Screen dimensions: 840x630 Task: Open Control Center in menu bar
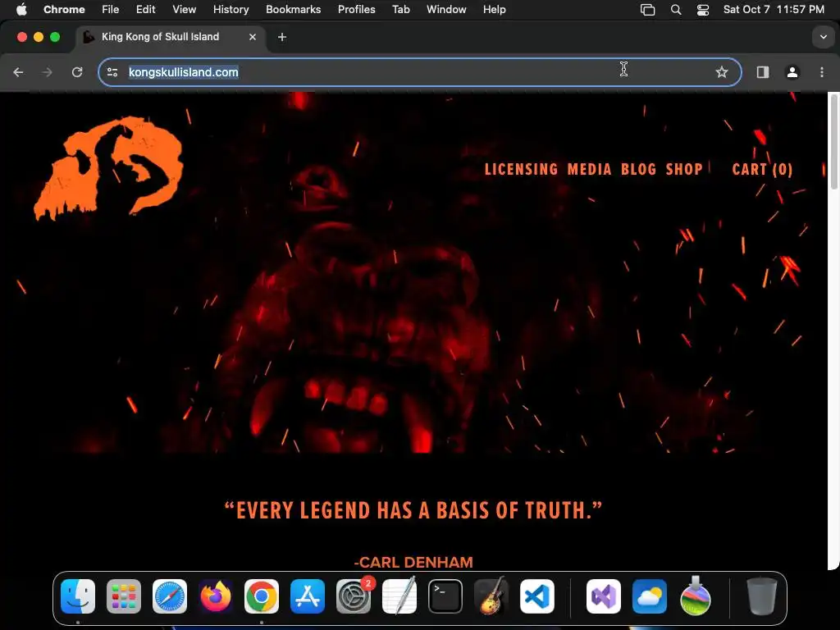[x=703, y=10]
